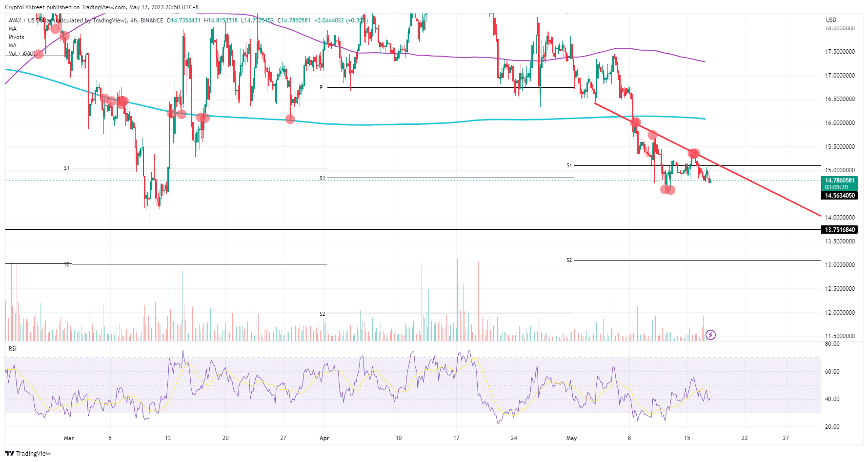Click the RSI pane label
Screen dimensions: 868x462
[x=13, y=349]
